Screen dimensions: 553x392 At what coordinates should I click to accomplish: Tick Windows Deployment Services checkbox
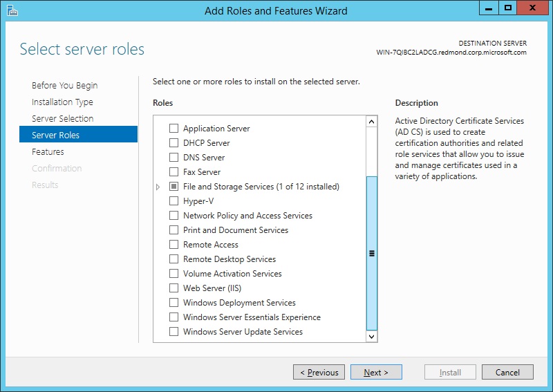(174, 302)
